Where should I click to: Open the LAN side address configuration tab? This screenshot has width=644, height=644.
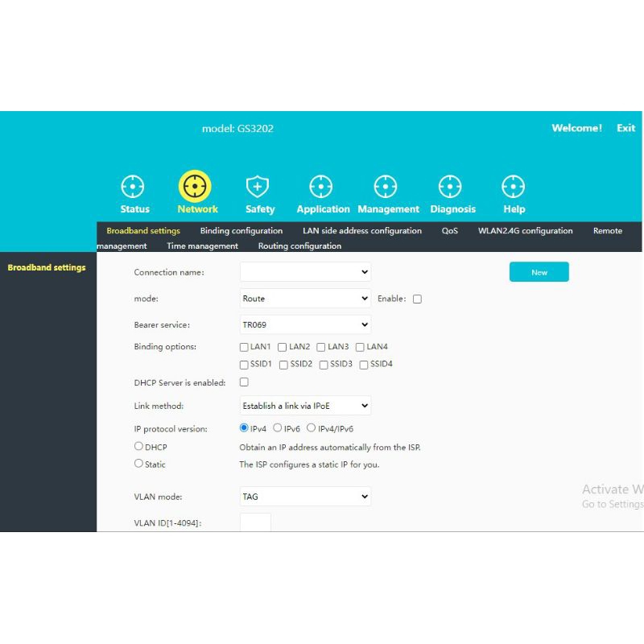tap(361, 230)
